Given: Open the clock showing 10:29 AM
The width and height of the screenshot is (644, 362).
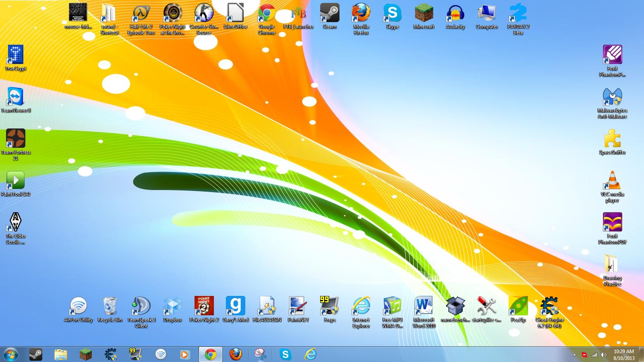Looking at the screenshot, I should click(624, 354).
